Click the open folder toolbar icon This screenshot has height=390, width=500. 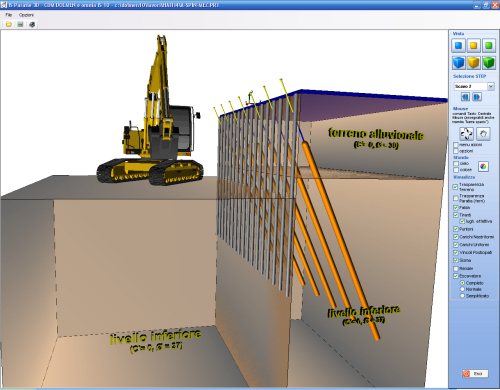(9, 24)
